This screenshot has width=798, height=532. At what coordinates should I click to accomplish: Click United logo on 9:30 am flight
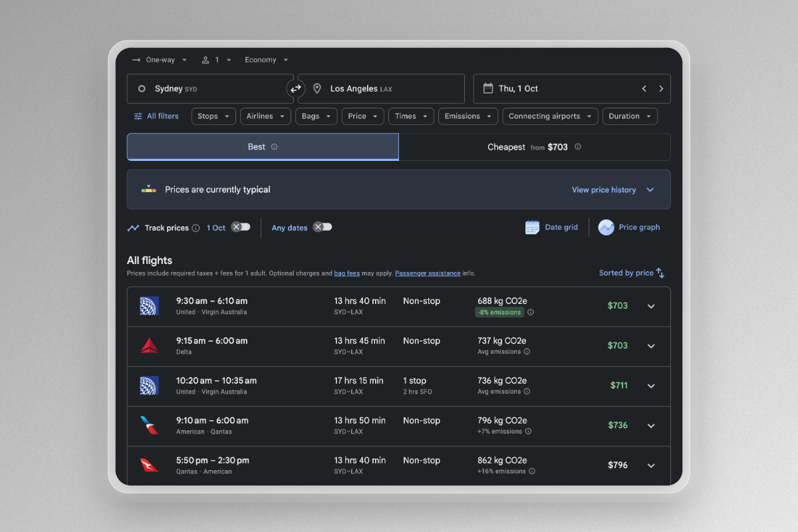tap(149, 306)
